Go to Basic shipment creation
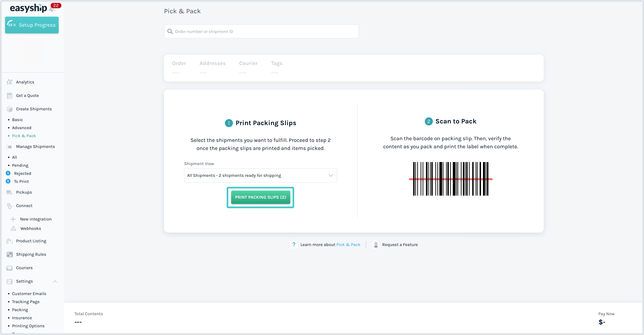Viewport: 644px width, 335px height. click(17, 120)
